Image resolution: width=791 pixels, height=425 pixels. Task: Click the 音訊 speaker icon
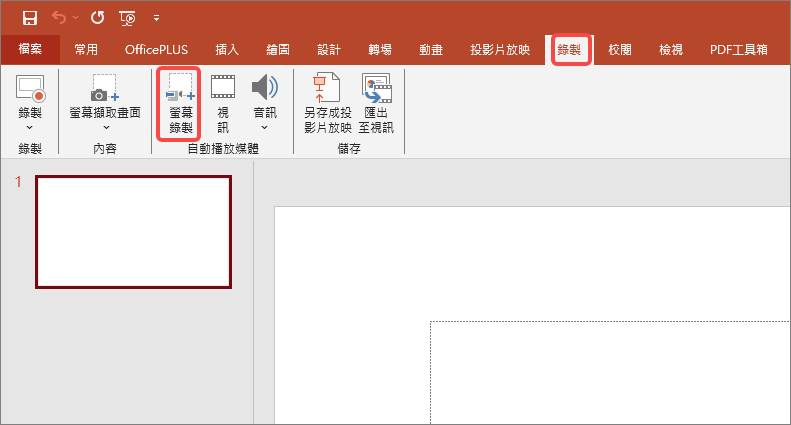click(264, 88)
